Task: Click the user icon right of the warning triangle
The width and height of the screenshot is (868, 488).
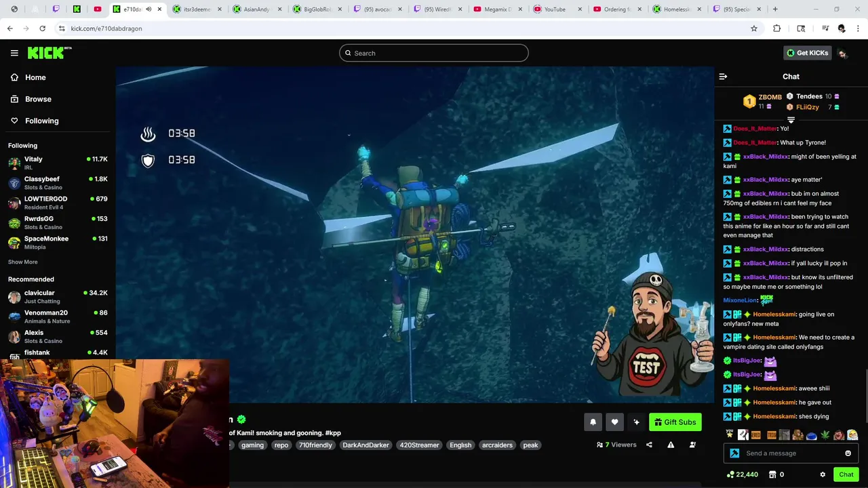Action: click(x=692, y=445)
